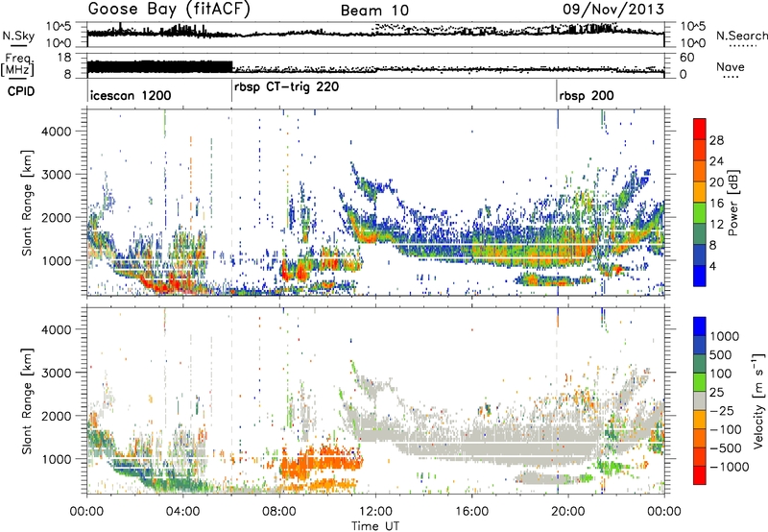
Task: Click the 'Time UT' axis title
Action: (x=375, y=526)
